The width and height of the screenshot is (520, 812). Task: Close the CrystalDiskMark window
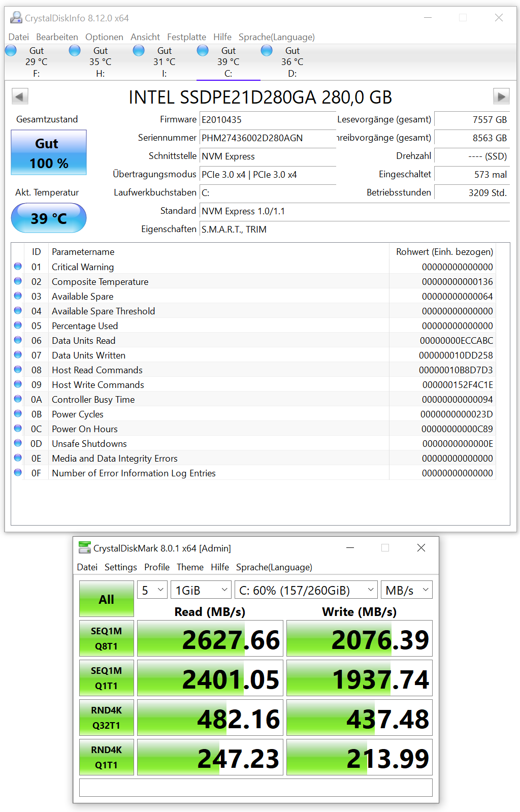[x=421, y=548]
